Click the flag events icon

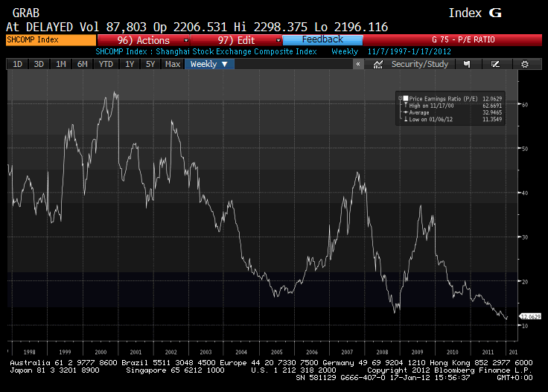click(x=467, y=64)
